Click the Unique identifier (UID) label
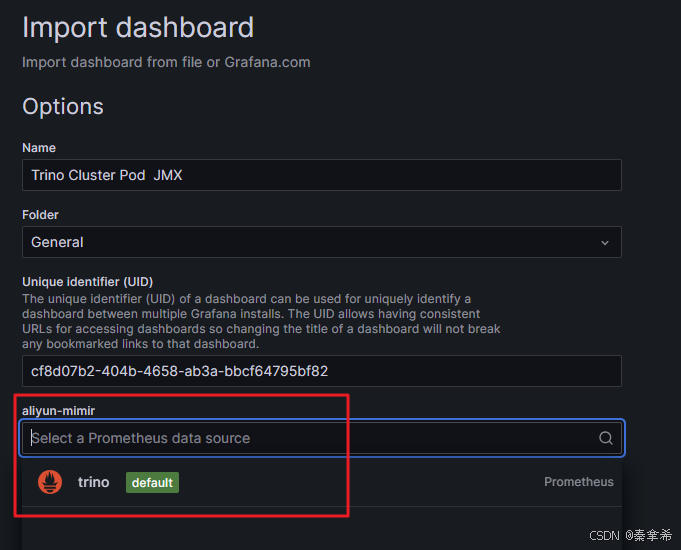The height and width of the screenshot is (550, 681). 87,282
